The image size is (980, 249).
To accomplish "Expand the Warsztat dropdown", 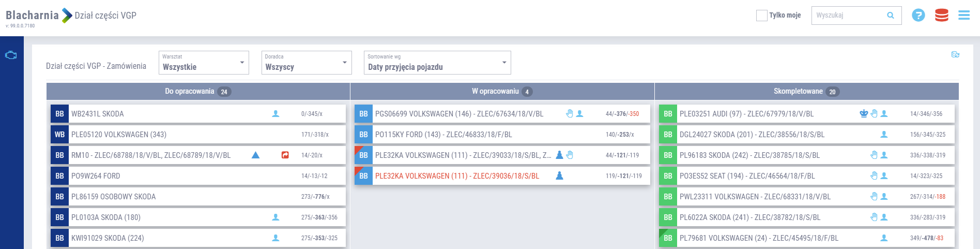I will click(204, 63).
